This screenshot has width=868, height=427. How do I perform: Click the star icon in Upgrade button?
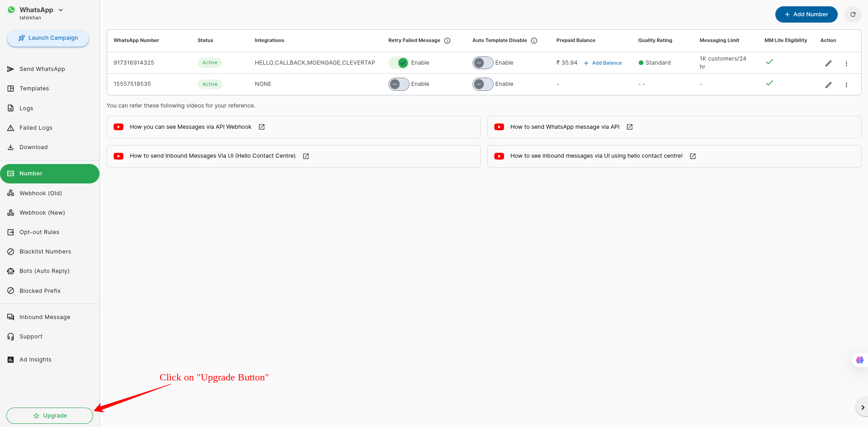(x=36, y=416)
